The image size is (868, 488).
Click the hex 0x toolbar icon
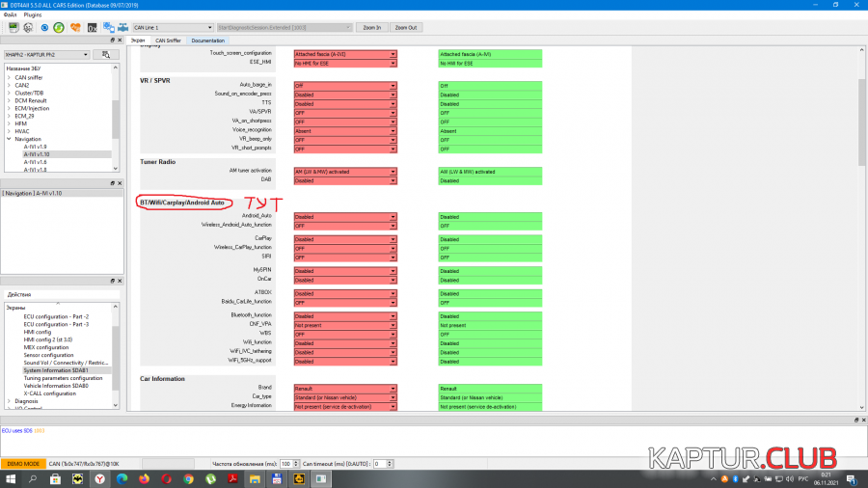[91, 28]
